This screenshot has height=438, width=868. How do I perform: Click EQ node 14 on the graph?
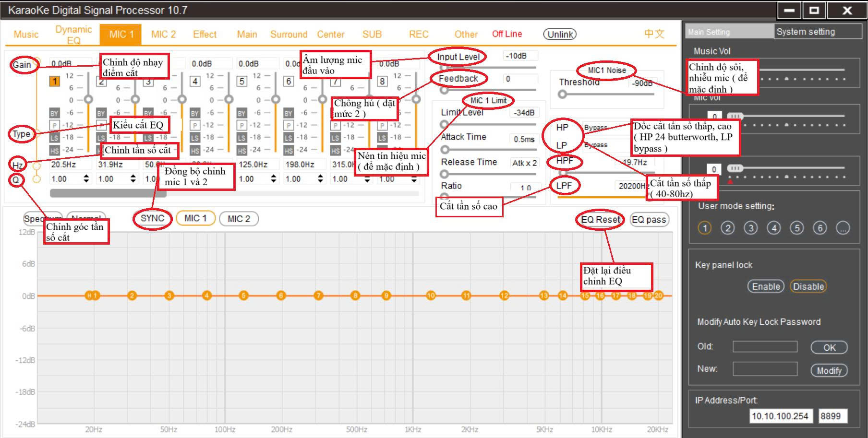563,296
